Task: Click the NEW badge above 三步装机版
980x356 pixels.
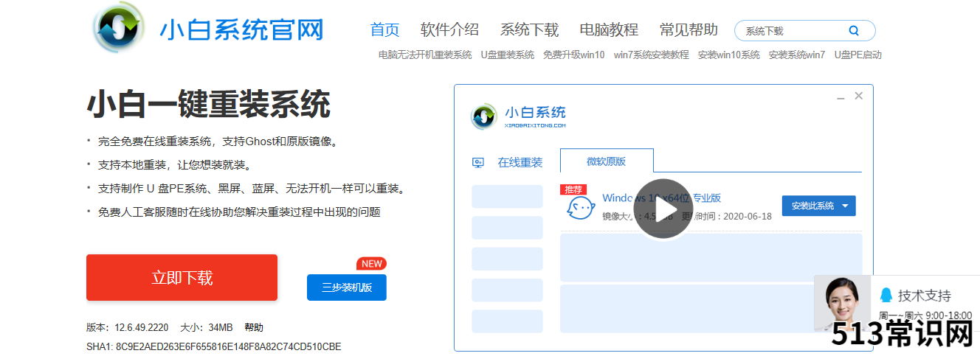Action: (371, 264)
